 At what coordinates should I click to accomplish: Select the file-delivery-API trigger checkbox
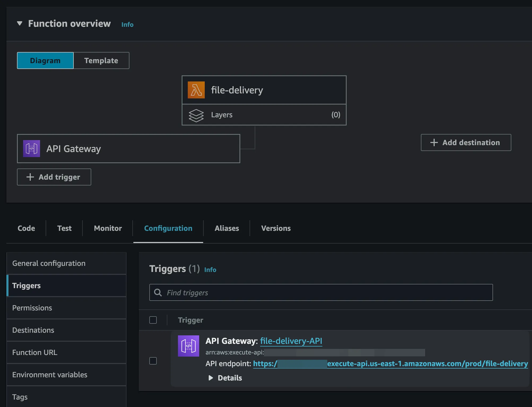pyautogui.click(x=153, y=361)
